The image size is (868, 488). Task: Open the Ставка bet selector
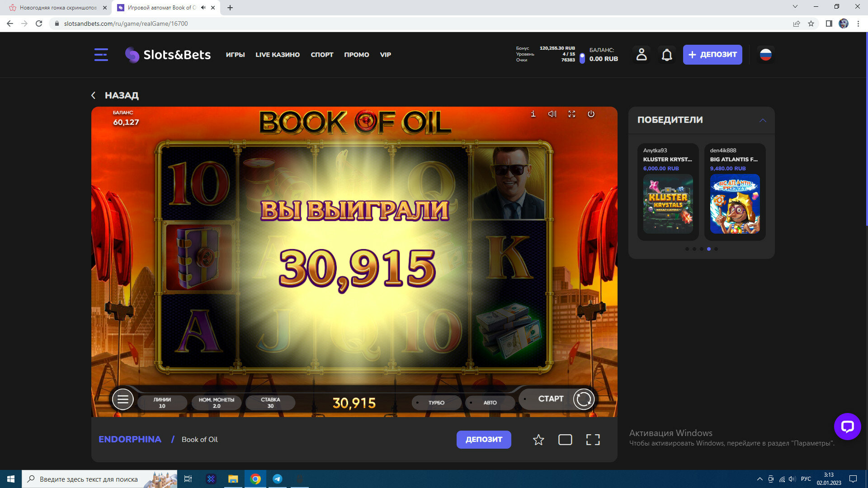pyautogui.click(x=270, y=403)
